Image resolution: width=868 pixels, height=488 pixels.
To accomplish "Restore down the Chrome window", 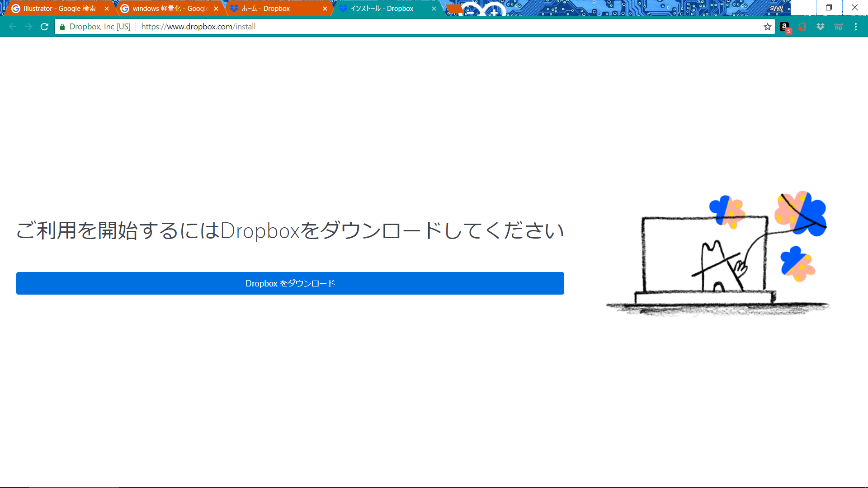I will (x=829, y=8).
